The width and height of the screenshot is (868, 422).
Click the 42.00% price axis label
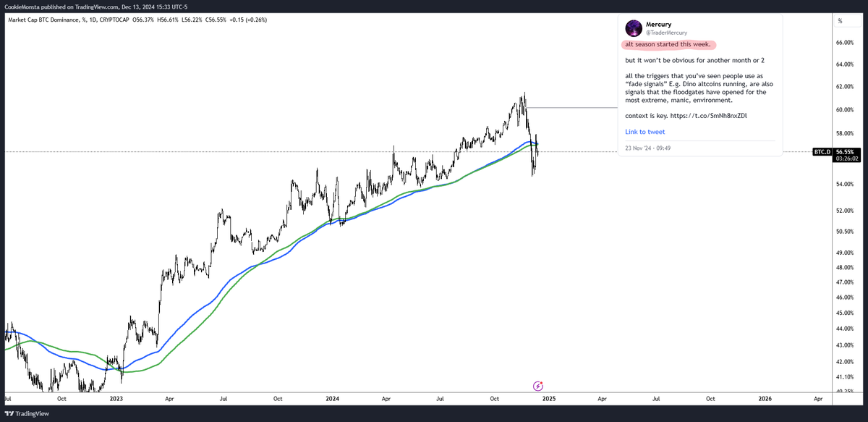point(845,361)
